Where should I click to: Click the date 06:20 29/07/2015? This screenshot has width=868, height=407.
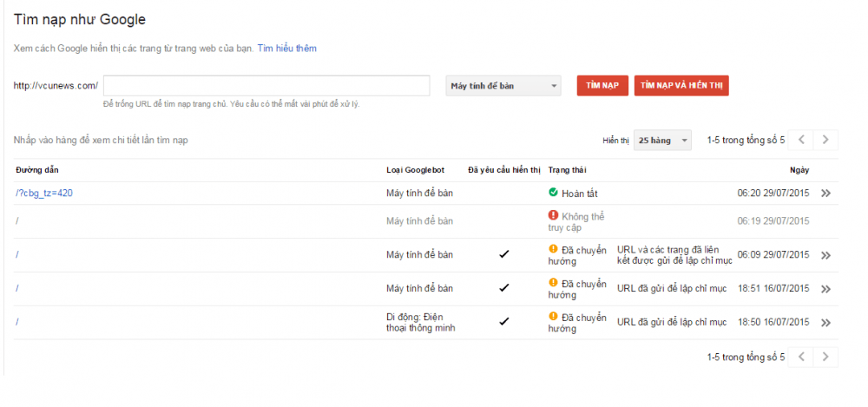(773, 194)
